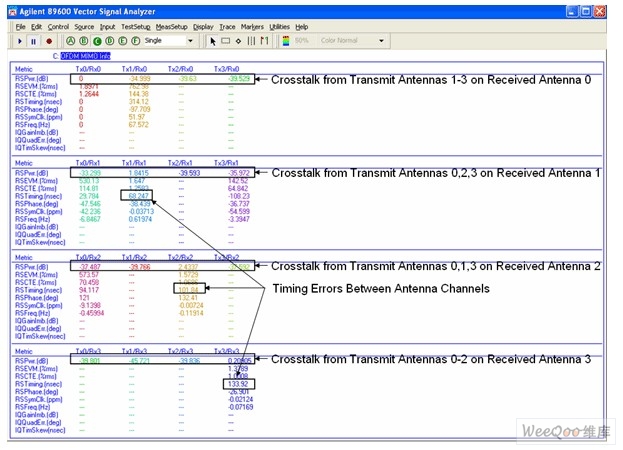Open the File menu
Viewport: 623px width, 450px height.
tap(21, 27)
